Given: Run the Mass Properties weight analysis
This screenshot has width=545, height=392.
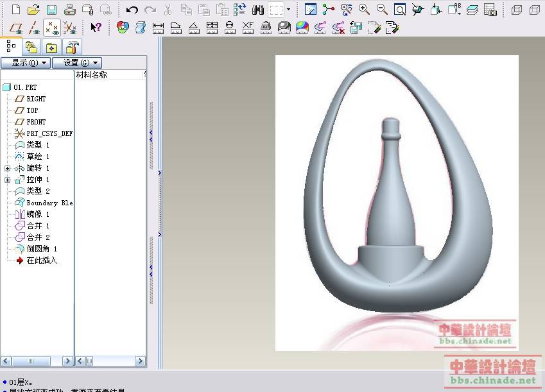Looking at the screenshot, I should tap(266, 28).
